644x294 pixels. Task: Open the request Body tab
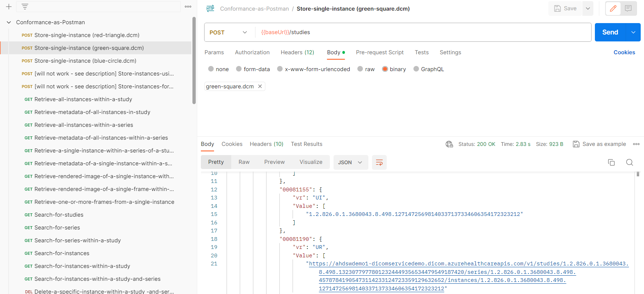point(336,52)
